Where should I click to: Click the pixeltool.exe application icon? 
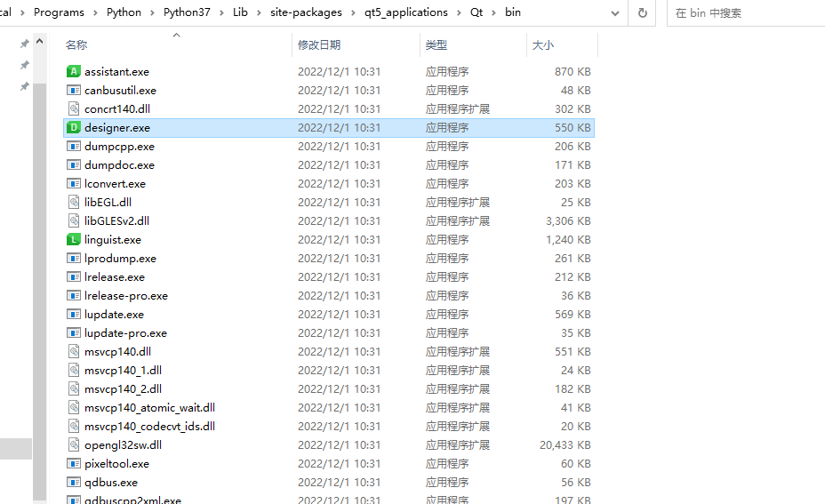74,463
